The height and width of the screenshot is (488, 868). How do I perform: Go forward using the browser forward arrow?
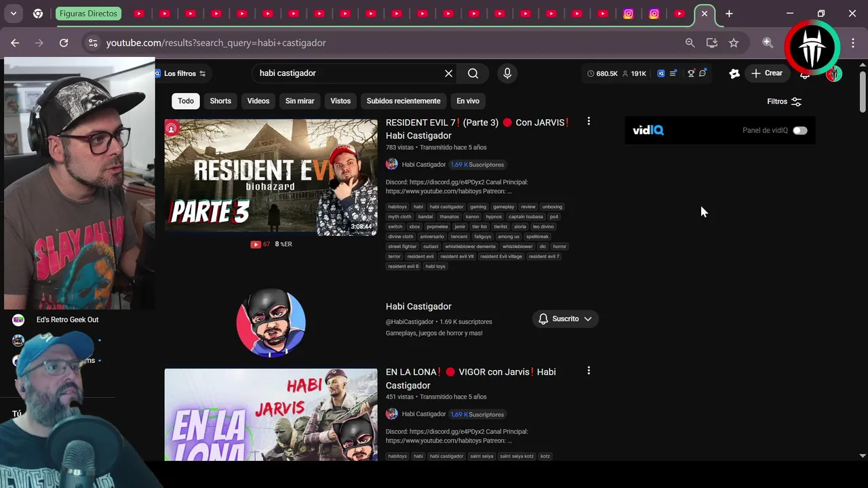click(x=39, y=43)
